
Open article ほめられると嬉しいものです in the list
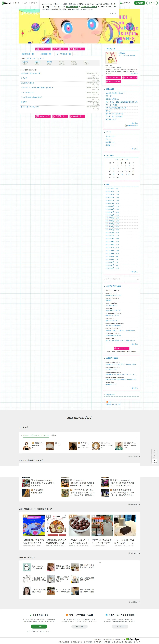coord(30,73)
